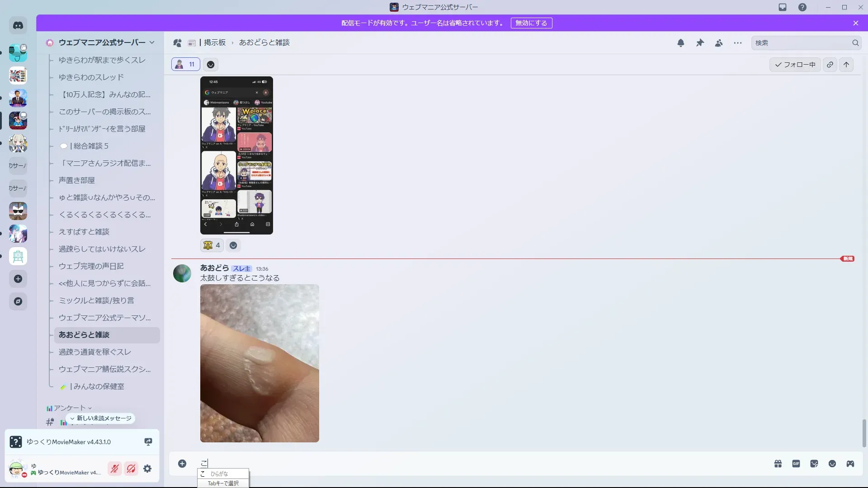Toggle the フォロー中 follow button
Image resolution: width=868 pixels, height=488 pixels.
click(795, 65)
